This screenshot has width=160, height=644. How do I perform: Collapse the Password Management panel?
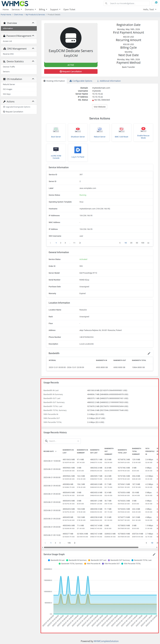pos(33,36)
